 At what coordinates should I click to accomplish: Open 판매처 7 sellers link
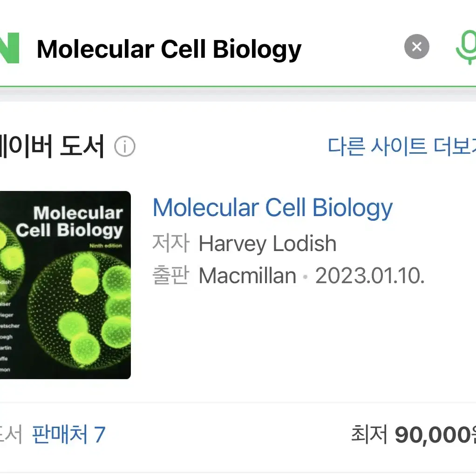pyautogui.click(x=69, y=435)
